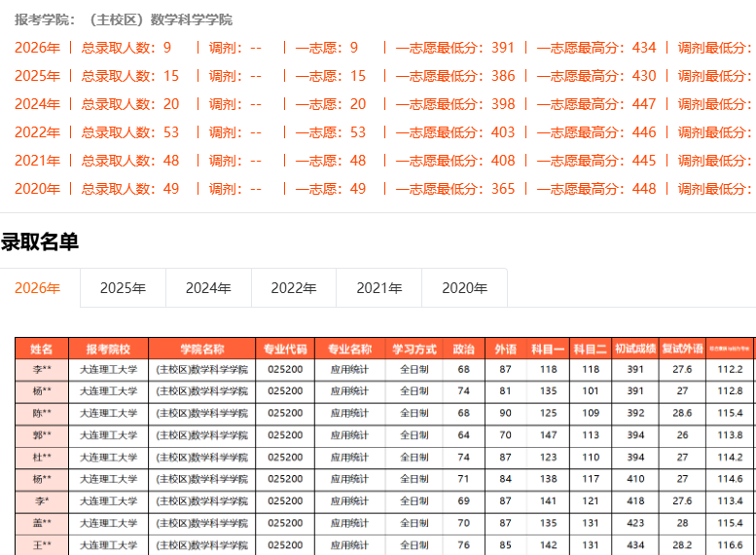The height and width of the screenshot is (555, 756).
Task: Switch to the 2022年 admission list tab
Action: pyautogui.click(x=294, y=288)
